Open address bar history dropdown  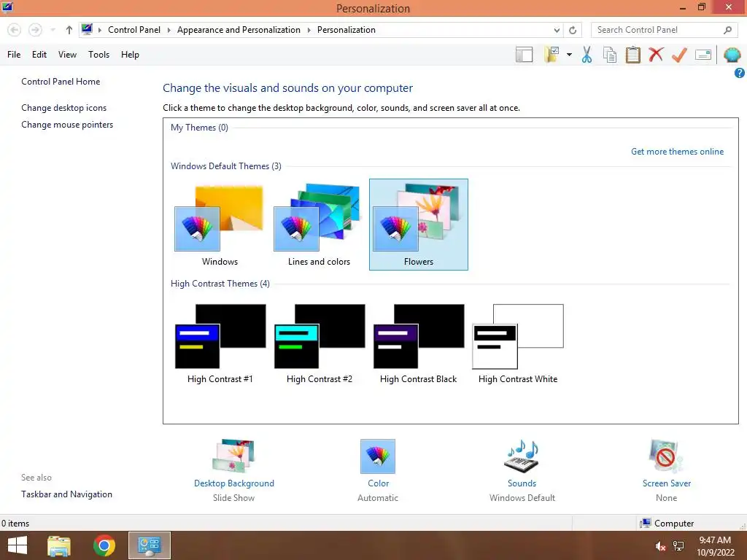tap(557, 30)
